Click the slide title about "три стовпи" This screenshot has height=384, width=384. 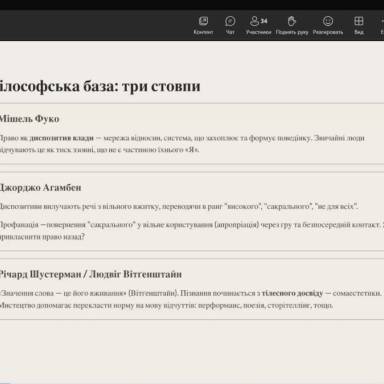click(99, 86)
